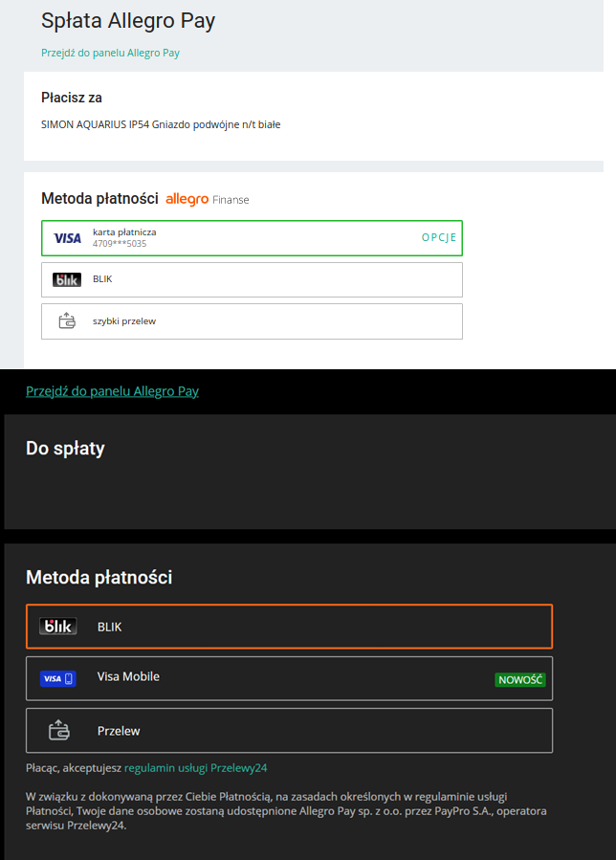Click the VISA logo in the card payment row
Image resolution: width=616 pixels, height=860 pixels.
(x=67, y=238)
